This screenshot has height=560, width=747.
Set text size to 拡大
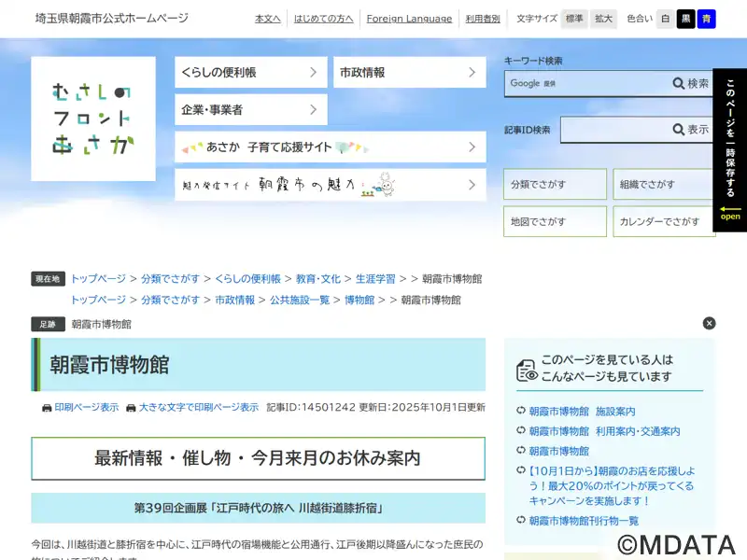click(x=604, y=19)
